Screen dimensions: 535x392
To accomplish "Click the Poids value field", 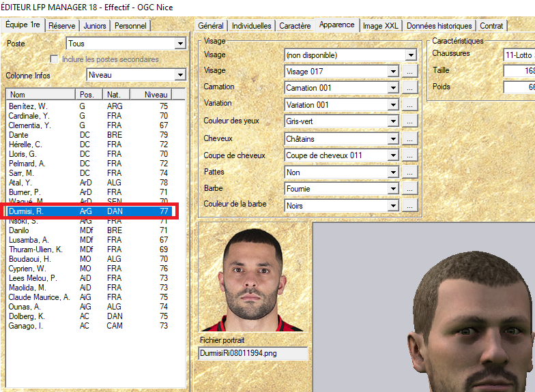I will click(x=519, y=87).
